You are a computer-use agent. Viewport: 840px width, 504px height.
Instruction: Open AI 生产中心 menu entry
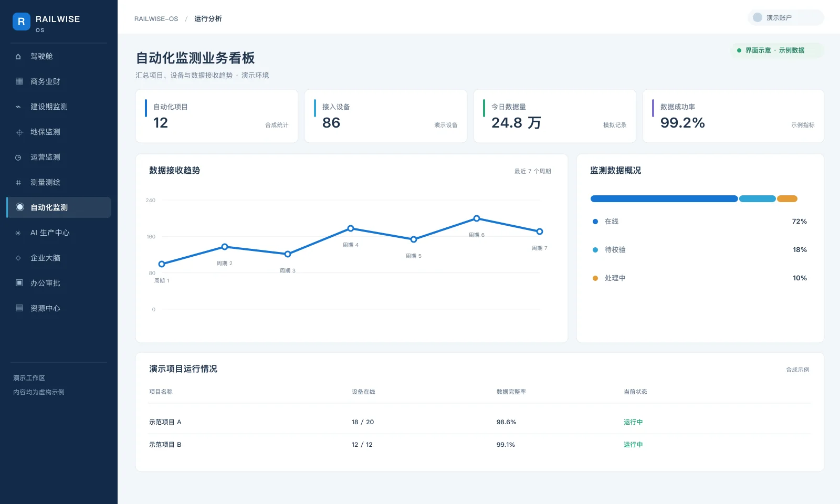59,233
